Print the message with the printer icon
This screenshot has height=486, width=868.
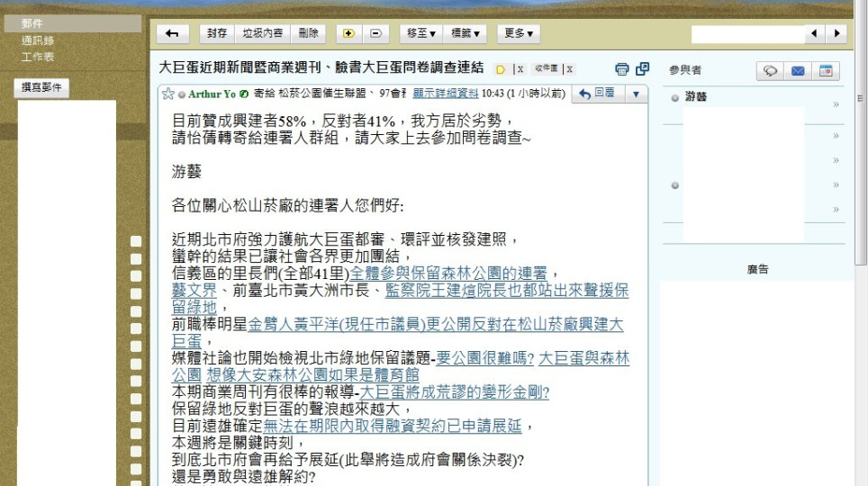(x=621, y=69)
